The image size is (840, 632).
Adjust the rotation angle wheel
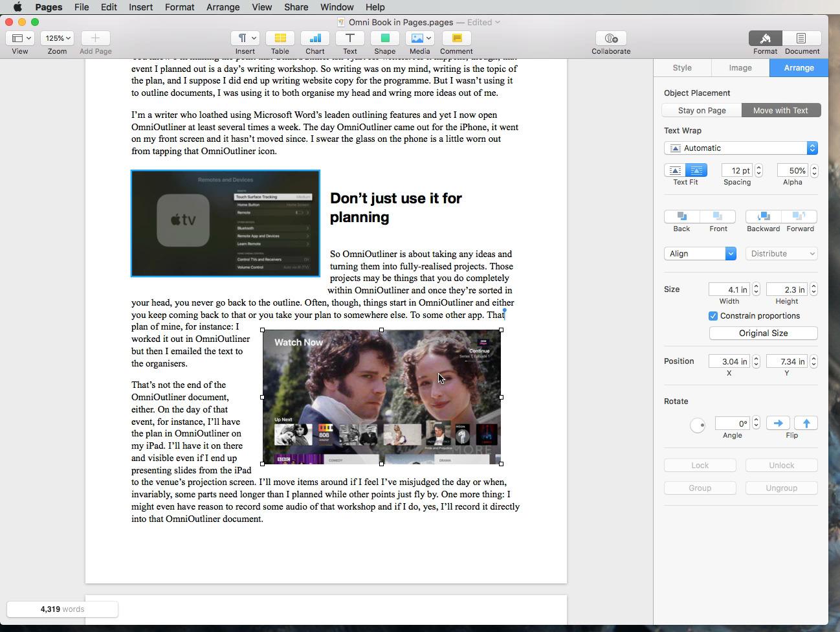698,425
